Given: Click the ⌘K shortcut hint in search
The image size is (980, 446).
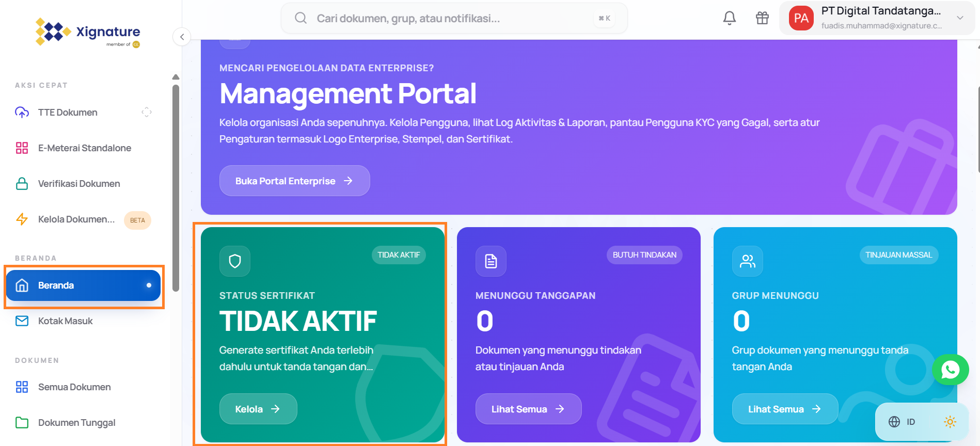Looking at the screenshot, I should [605, 18].
